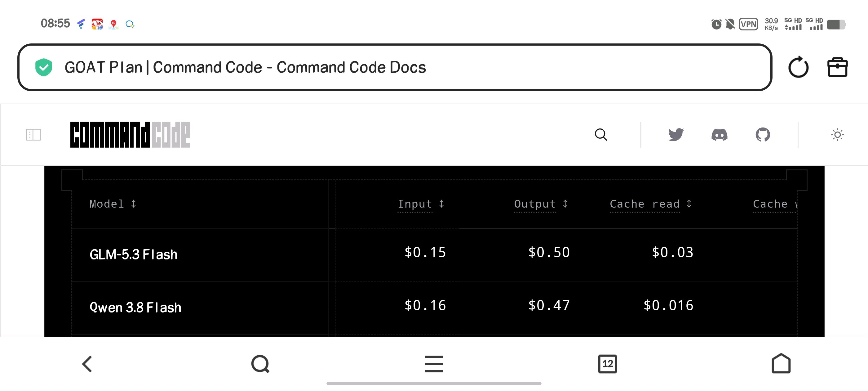Reload the page with refresh icon
Viewport: 868px width, 391px height.
coord(798,67)
